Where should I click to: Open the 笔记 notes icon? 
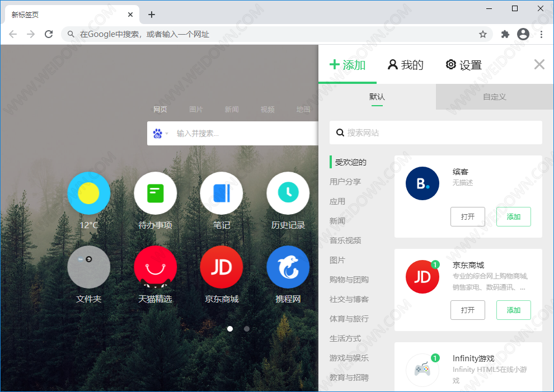(x=222, y=193)
